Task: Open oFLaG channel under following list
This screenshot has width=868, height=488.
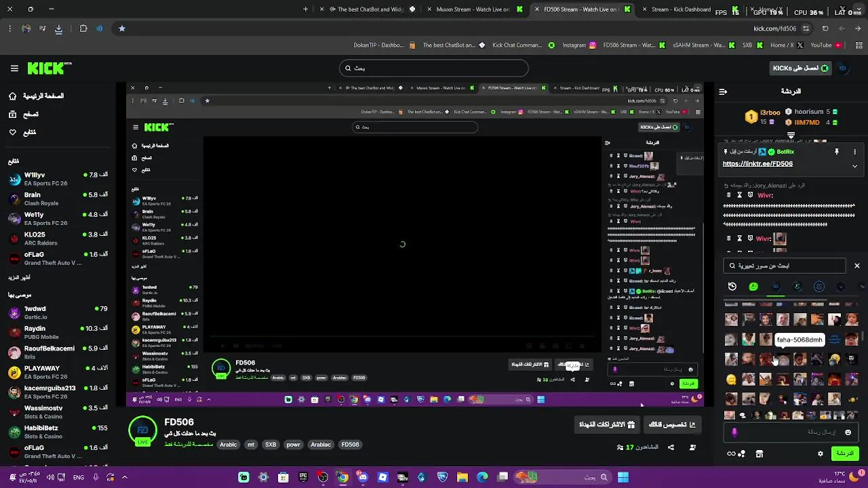Action: point(58,258)
